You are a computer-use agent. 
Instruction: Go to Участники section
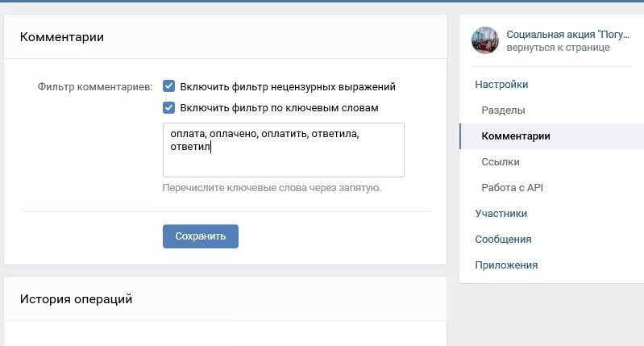501,213
